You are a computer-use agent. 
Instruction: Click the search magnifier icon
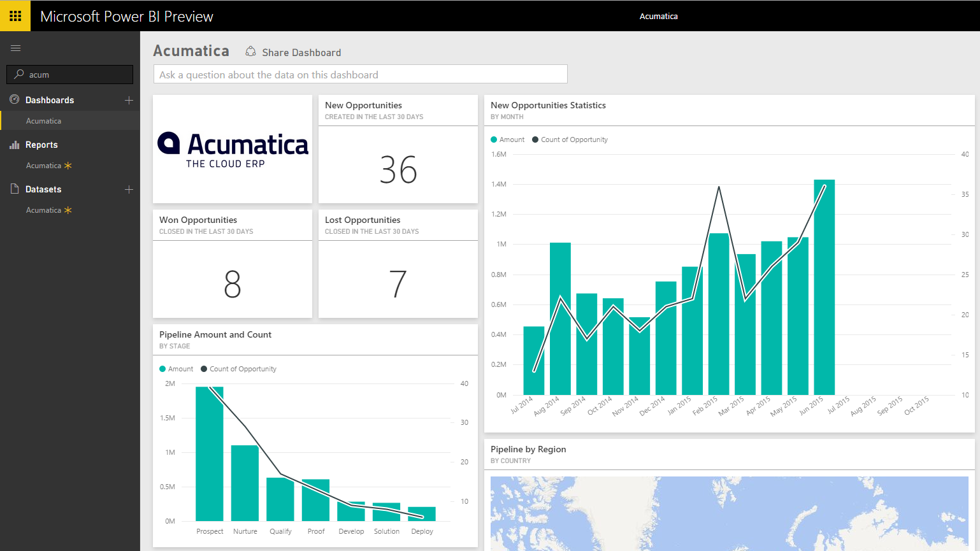(19, 75)
